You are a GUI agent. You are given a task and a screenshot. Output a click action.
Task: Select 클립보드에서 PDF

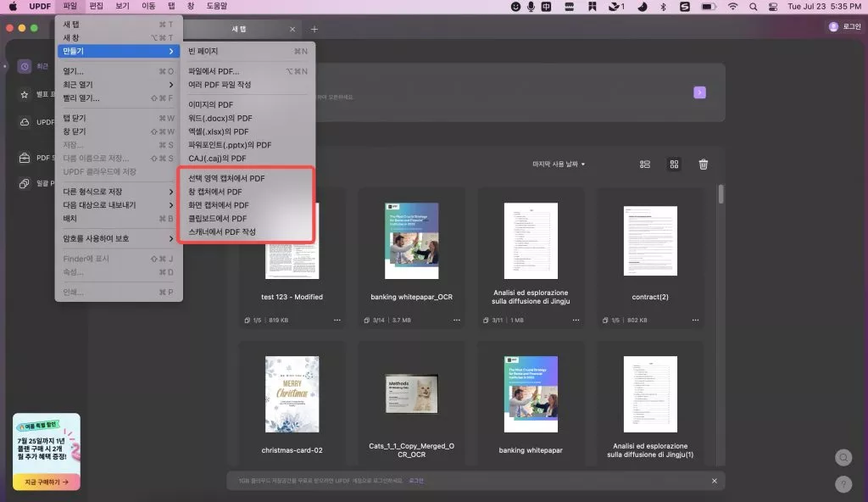tap(248, 218)
